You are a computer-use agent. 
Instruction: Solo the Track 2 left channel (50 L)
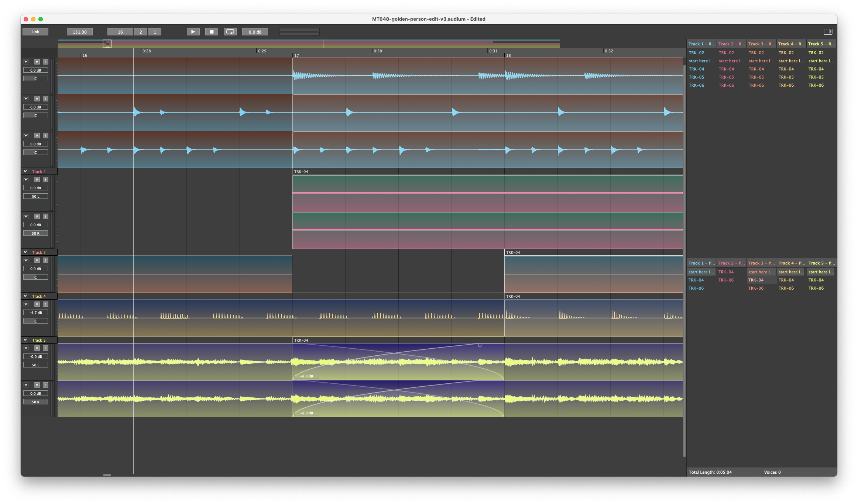tap(45, 180)
